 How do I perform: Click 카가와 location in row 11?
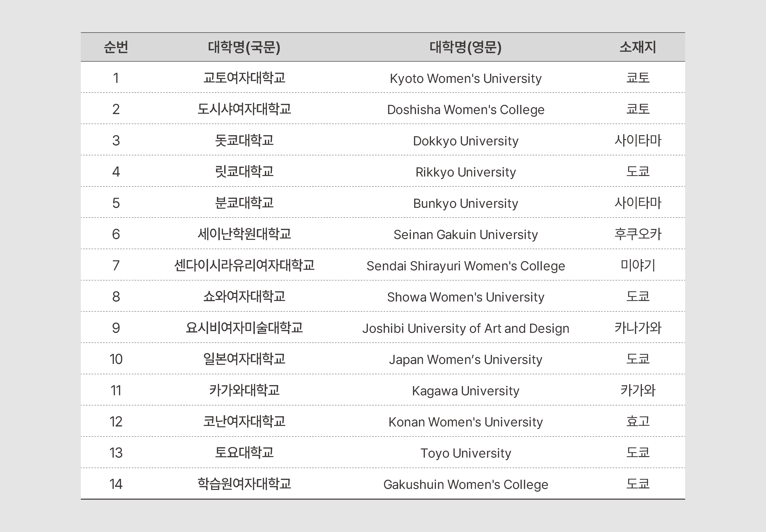pyautogui.click(x=638, y=390)
